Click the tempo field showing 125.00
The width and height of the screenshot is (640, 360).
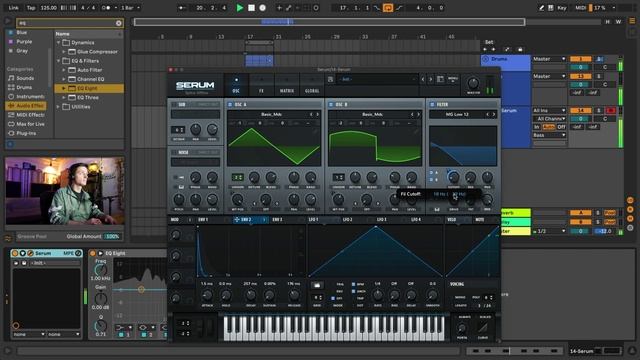49,8
